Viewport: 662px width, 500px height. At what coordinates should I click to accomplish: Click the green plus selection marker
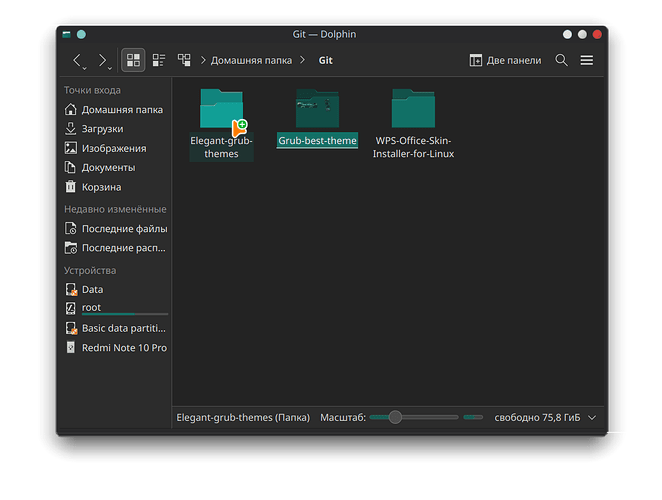click(242, 124)
